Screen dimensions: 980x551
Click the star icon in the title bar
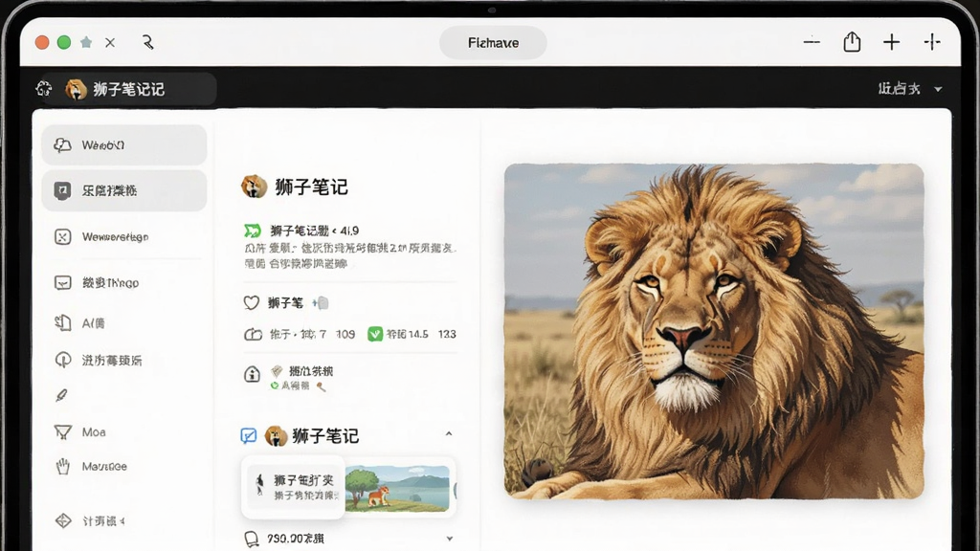click(86, 42)
